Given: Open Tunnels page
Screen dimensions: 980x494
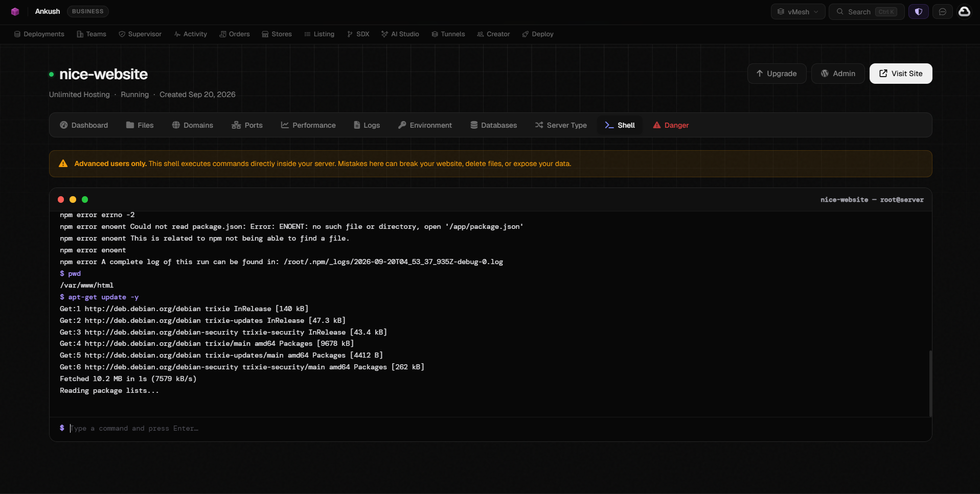Looking at the screenshot, I should [448, 34].
